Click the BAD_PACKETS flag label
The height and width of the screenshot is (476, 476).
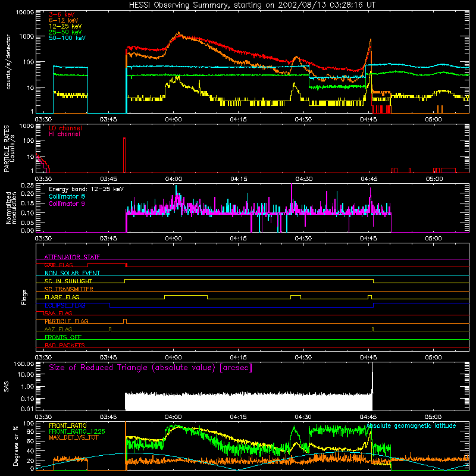(x=65, y=345)
